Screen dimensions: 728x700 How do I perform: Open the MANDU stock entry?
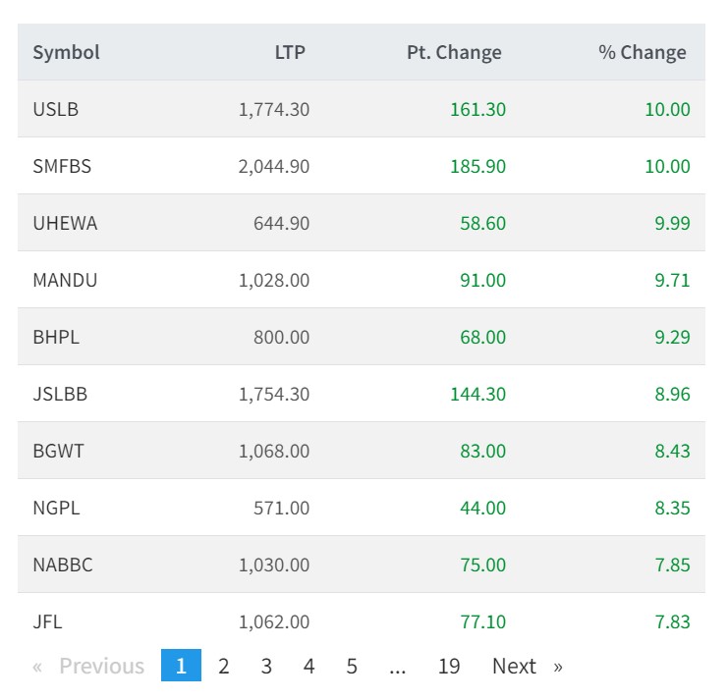tap(65, 281)
